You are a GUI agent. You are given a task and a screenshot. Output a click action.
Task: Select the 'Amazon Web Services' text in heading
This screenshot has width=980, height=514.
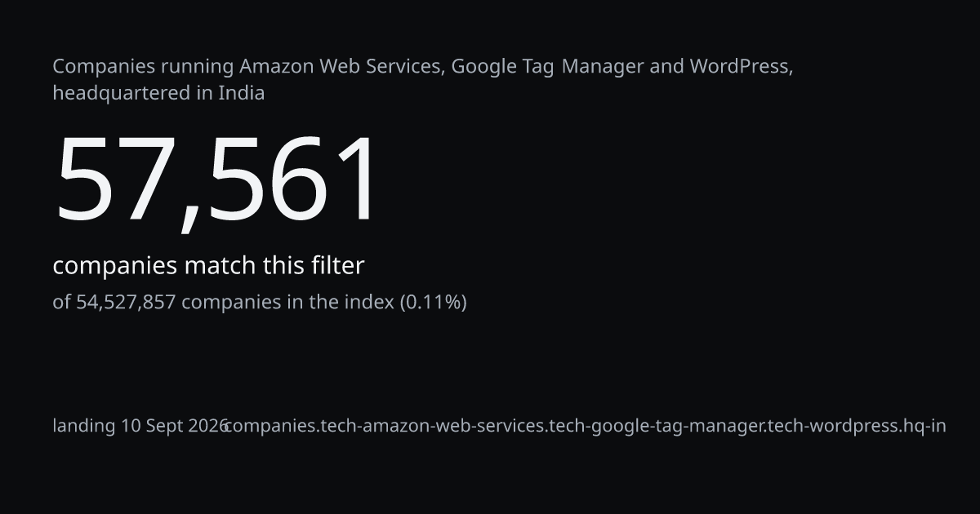click(x=342, y=66)
